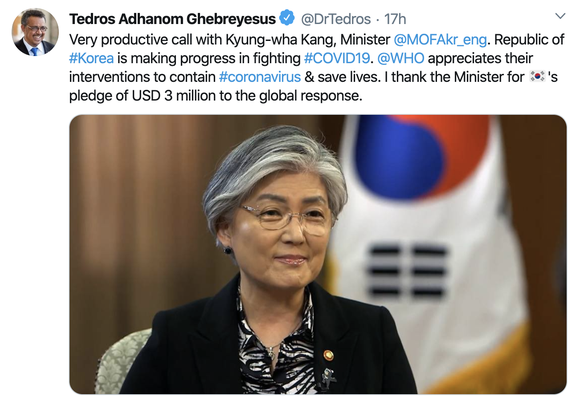
Task: Click the black trigram bars on the flag
Action: 408,270
